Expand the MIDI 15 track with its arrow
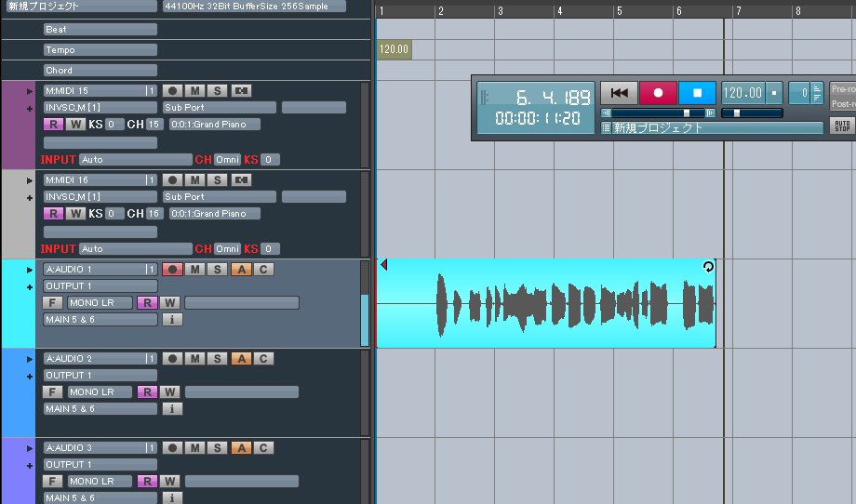856x504 pixels. 30,91
